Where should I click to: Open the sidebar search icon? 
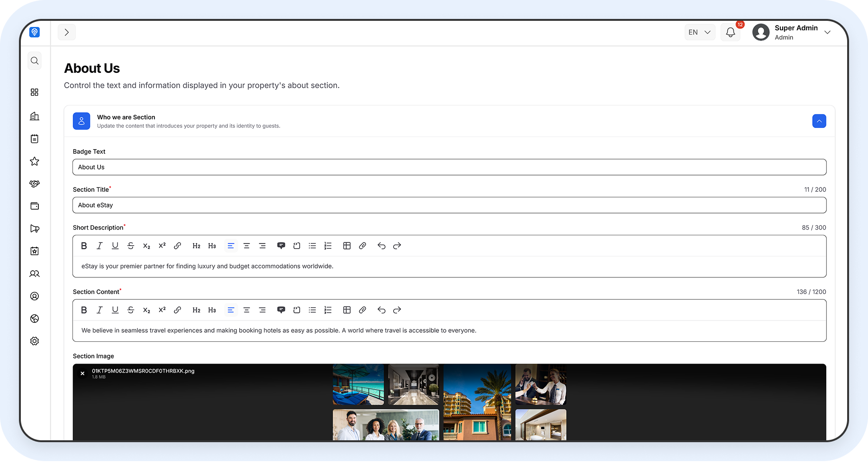click(x=35, y=61)
